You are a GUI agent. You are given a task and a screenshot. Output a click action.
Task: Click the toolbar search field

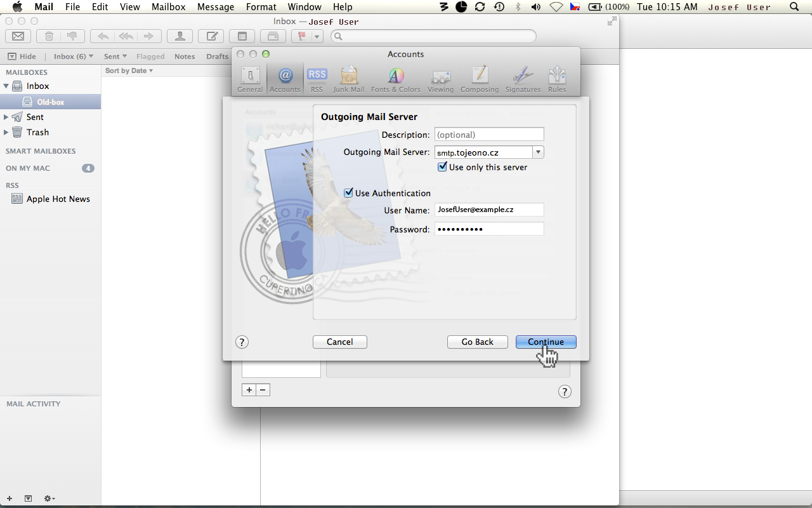[434, 36]
